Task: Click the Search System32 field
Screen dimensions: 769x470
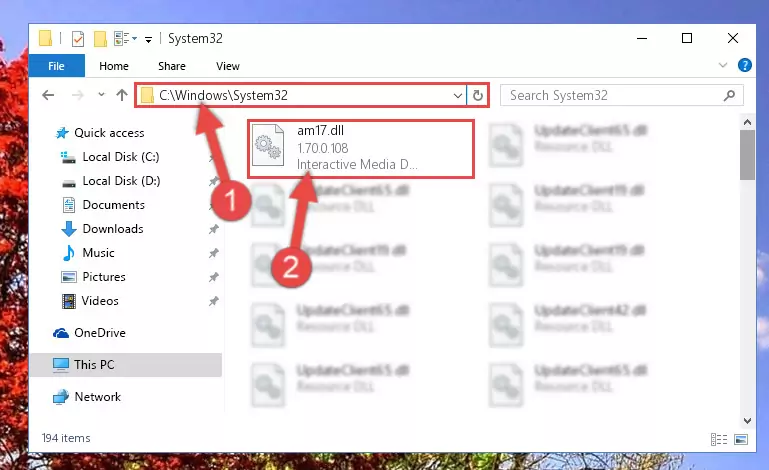Action: pyautogui.click(x=621, y=95)
